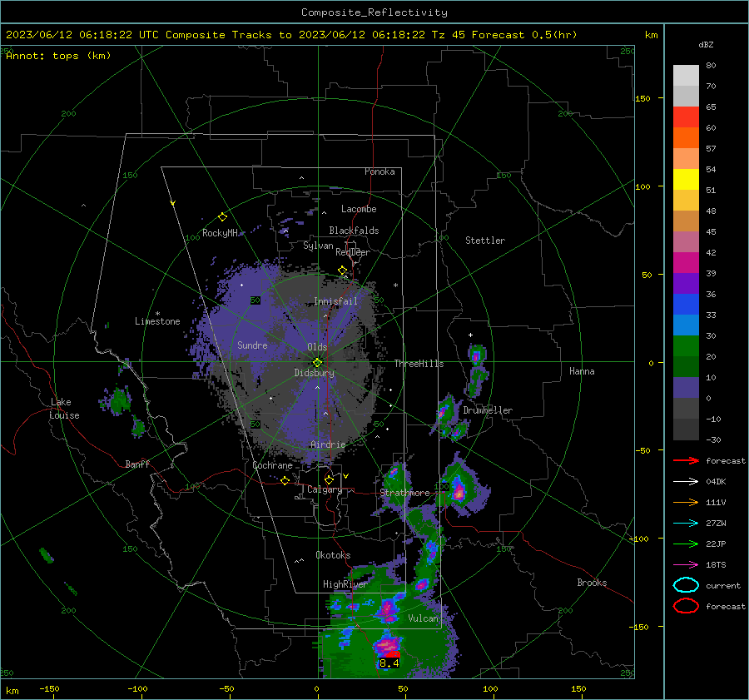
Task: Select the yellow diamond marker above Calgary
Action: 329,479
